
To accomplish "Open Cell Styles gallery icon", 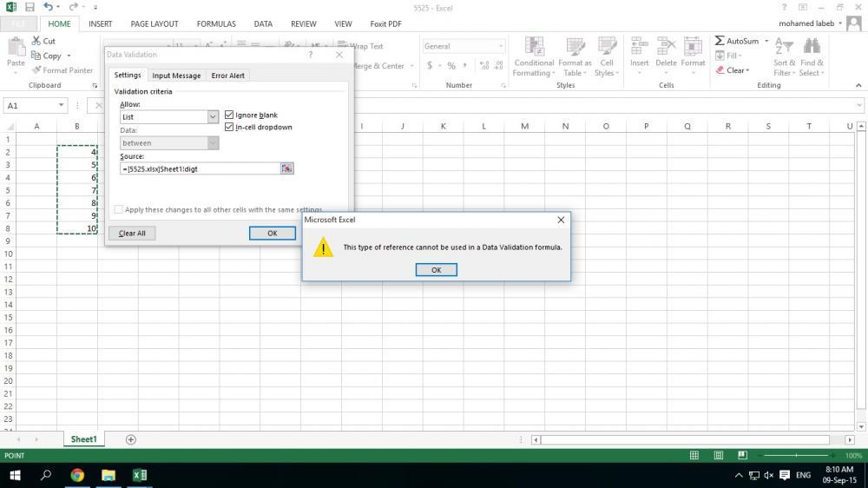I will click(x=607, y=47).
